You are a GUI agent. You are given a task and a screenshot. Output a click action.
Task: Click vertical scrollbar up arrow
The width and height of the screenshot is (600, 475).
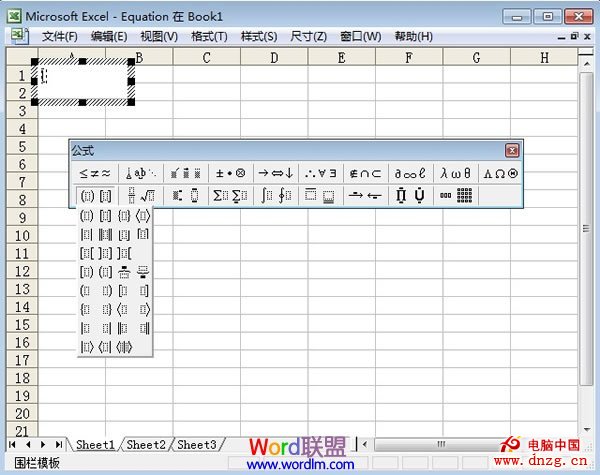pyautogui.click(x=586, y=63)
